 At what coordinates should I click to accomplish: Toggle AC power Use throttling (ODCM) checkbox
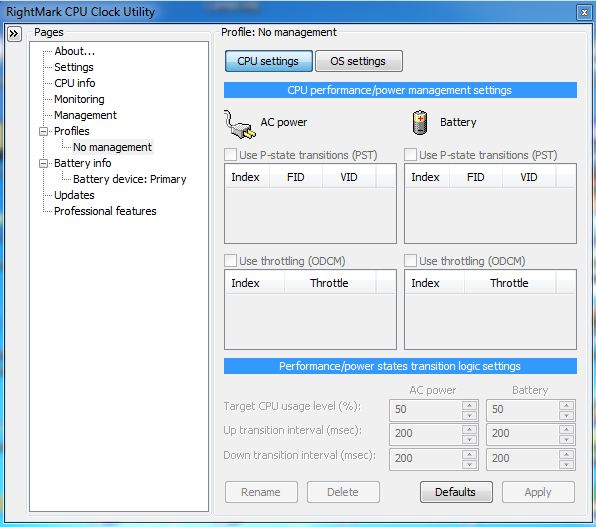230,260
